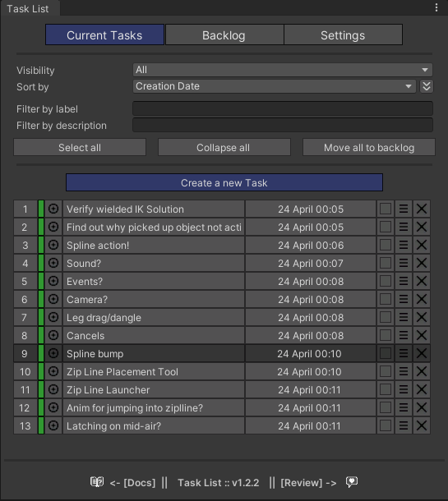Delete the Verify wielded IK Solution task
This screenshot has height=501, width=448.
click(422, 209)
